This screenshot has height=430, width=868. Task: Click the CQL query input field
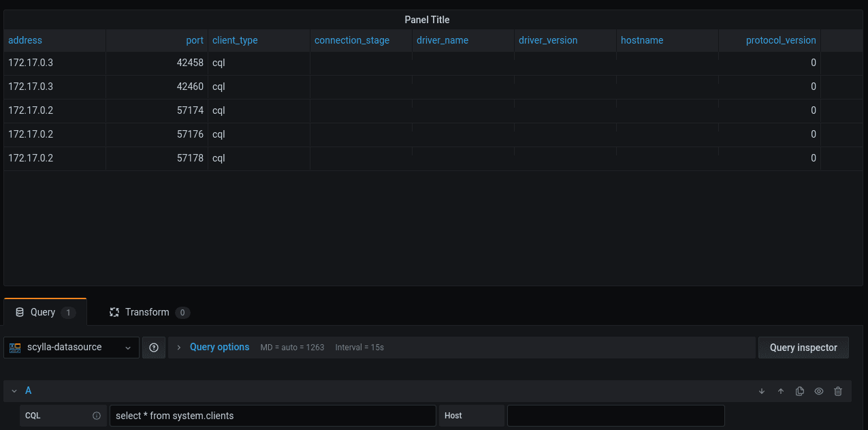[272, 416]
